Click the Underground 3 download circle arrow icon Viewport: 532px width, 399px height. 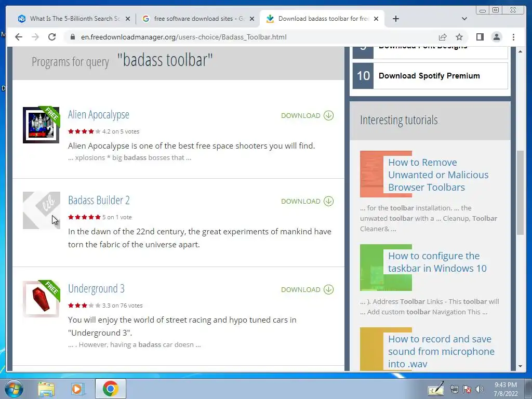click(328, 289)
